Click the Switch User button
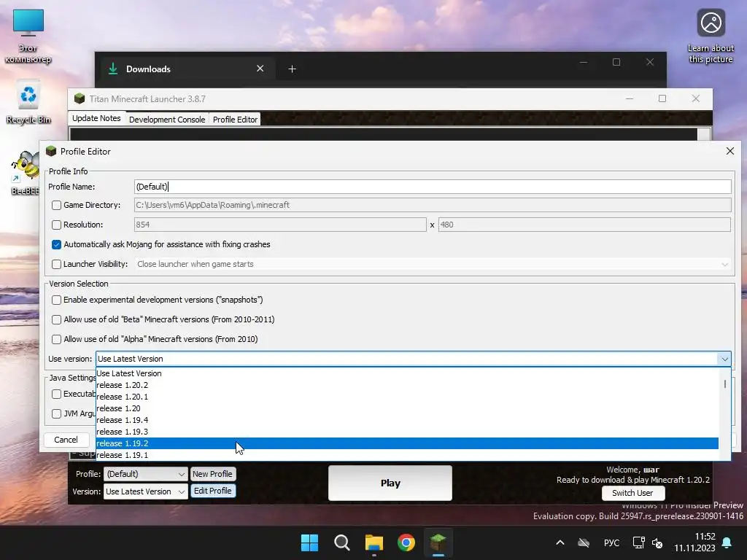The height and width of the screenshot is (560, 747). click(x=632, y=493)
